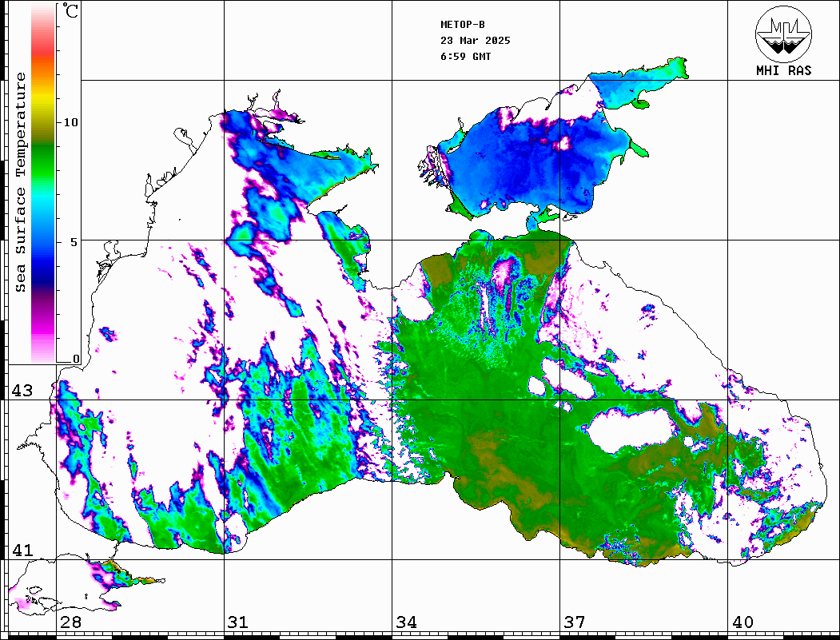Click the "Sea Surface Temperature" vertical label
Viewport: 840px width, 640px height.
pos(20,182)
